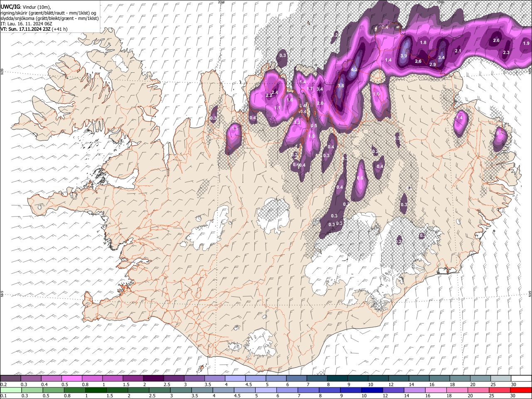This screenshot has width=532, height=399.
Task: Click the 2.3 precipitation value offshore
Action: click(x=506, y=52)
